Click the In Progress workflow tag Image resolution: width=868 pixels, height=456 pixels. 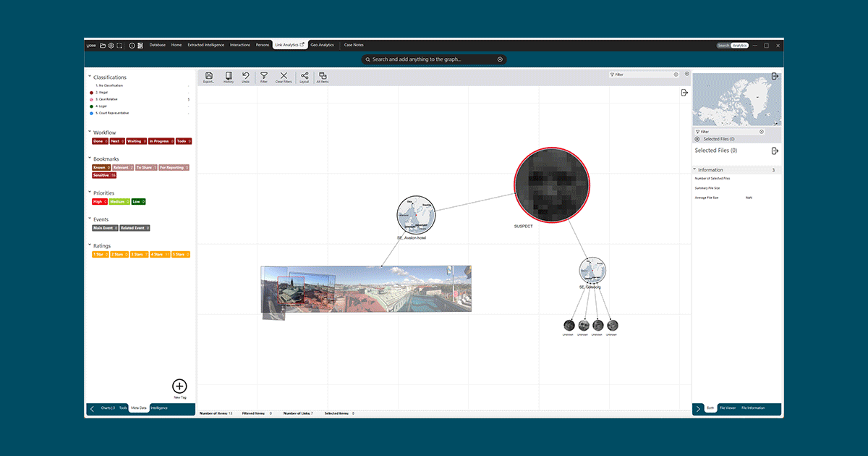[x=161, y=141]
